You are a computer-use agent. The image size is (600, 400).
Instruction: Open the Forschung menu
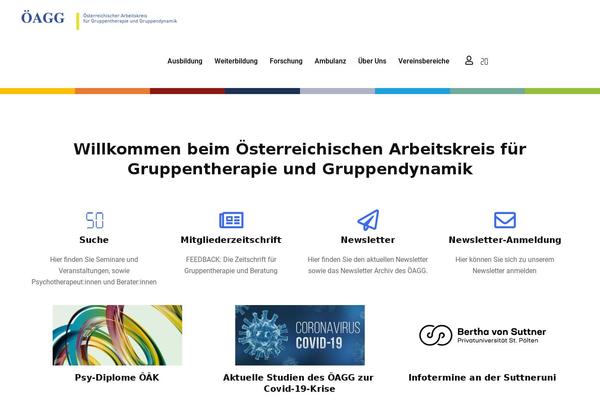(286, 61)
